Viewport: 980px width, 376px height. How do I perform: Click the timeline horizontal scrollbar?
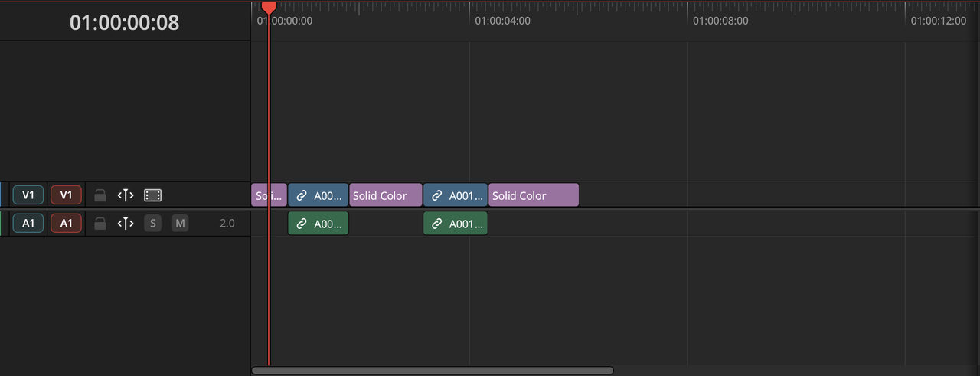(432, 370)
